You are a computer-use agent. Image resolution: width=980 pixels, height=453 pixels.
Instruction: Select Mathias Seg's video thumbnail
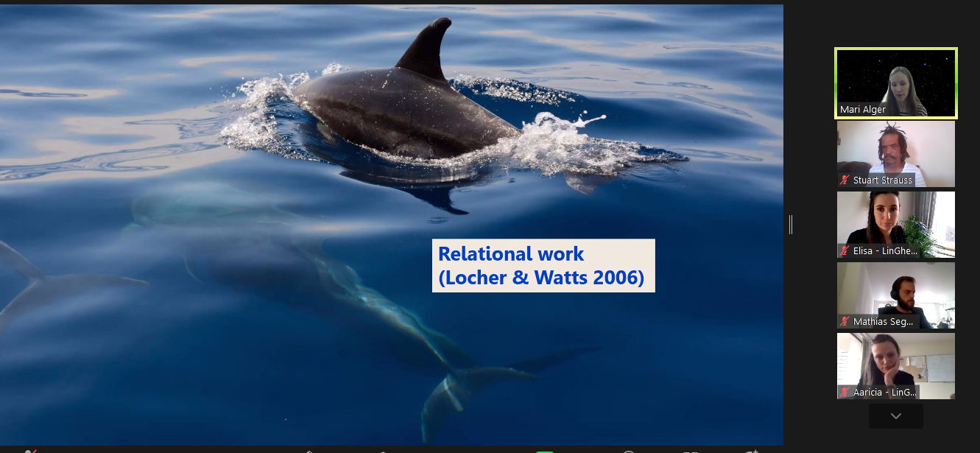[895, 295]
